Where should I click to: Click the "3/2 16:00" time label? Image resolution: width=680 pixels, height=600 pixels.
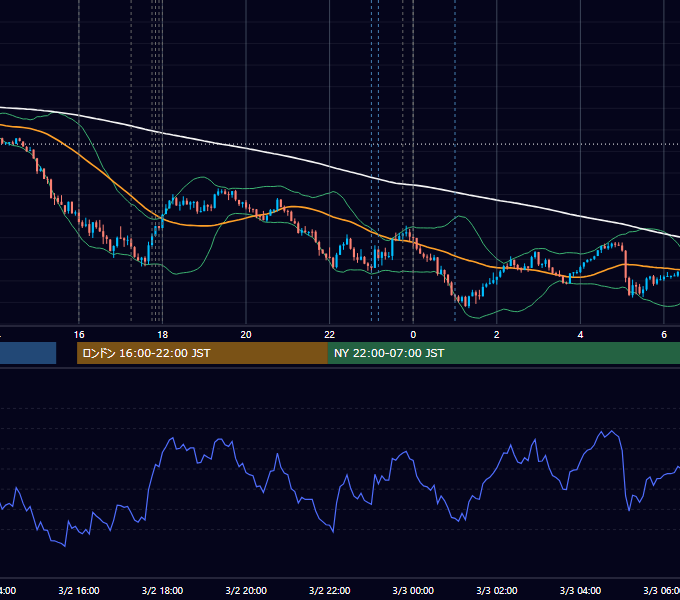tap(79, 590)
